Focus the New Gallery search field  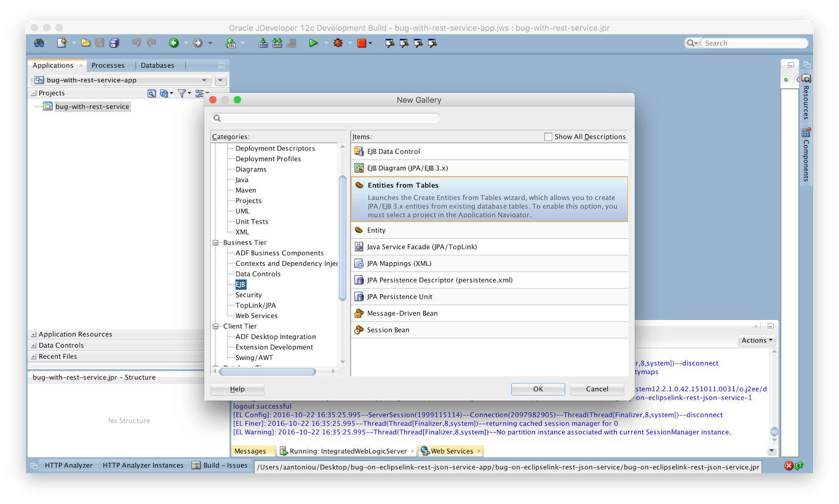click(x=326, y=119)
